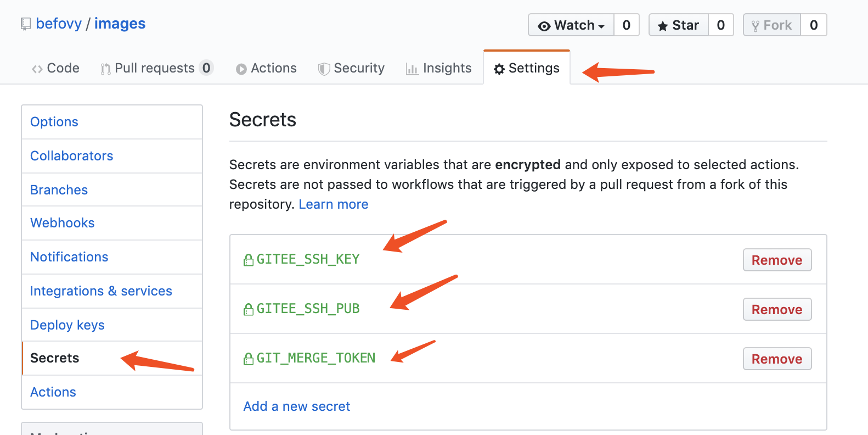Click the star icon on Star button
The height and width of the screenshot is (435, 868).
tap(663, 26)
